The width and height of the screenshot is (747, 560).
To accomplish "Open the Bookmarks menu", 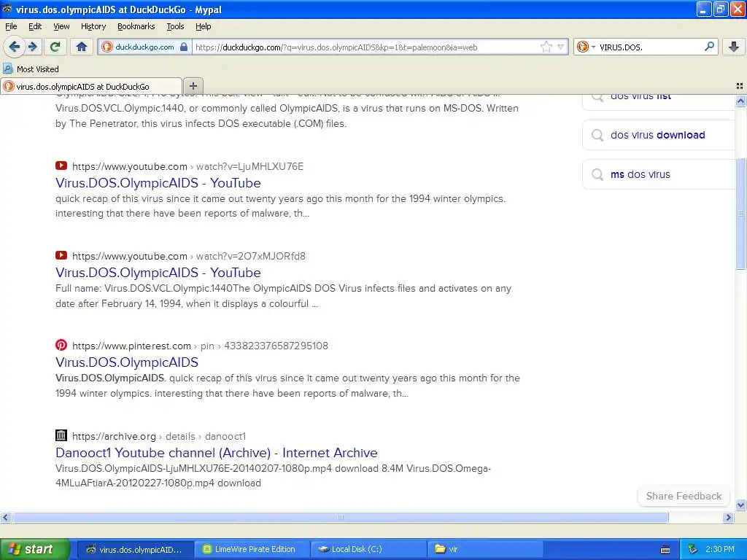I will 136,26.
